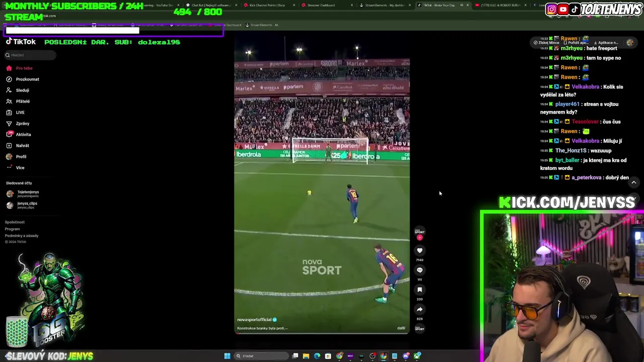Click the scroll-up chevron at right edge
The height and width of the screenshot is (362, 644).
[x=634, y=183]
